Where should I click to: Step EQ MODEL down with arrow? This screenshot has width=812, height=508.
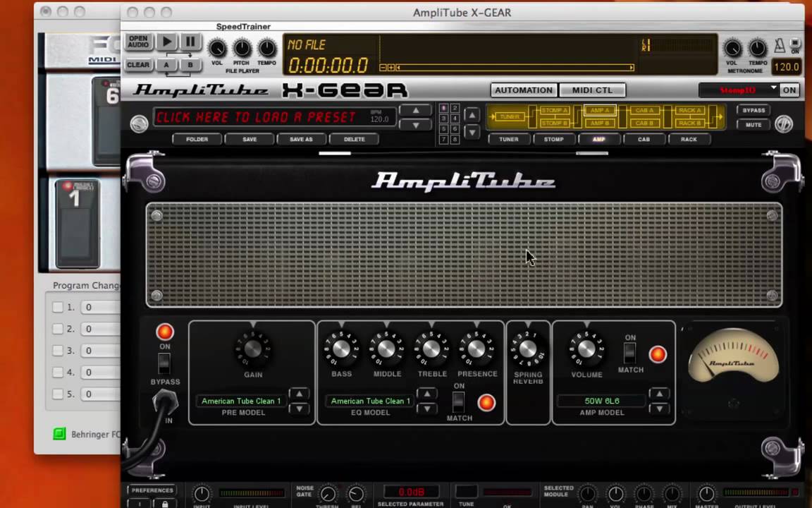click(426, 409)
